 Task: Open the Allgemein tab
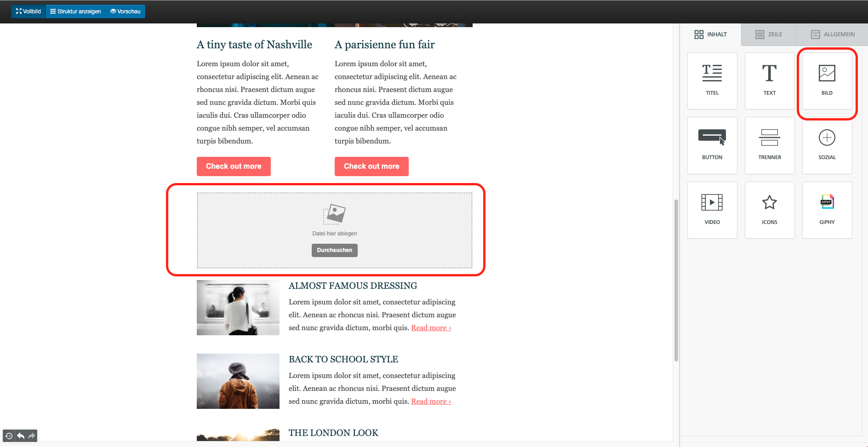pyautogui.click(x=833, y=34)
